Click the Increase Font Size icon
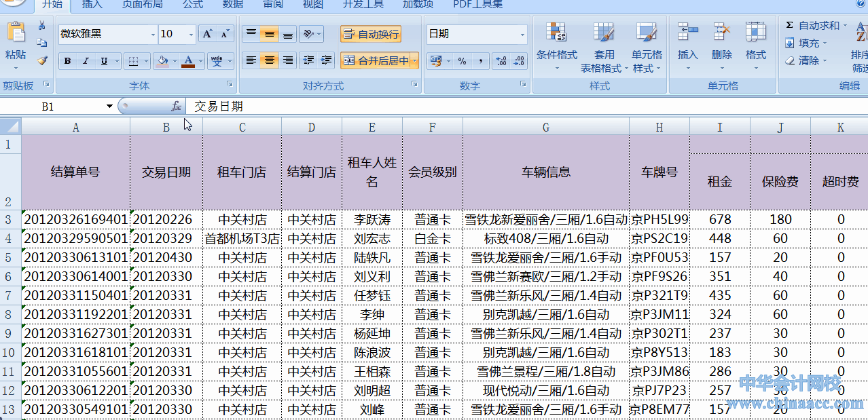868x420 pixels. click(x=208, y=34)
